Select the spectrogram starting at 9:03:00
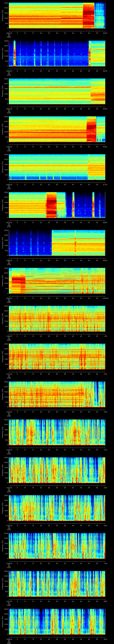 (x=57, y=432)
